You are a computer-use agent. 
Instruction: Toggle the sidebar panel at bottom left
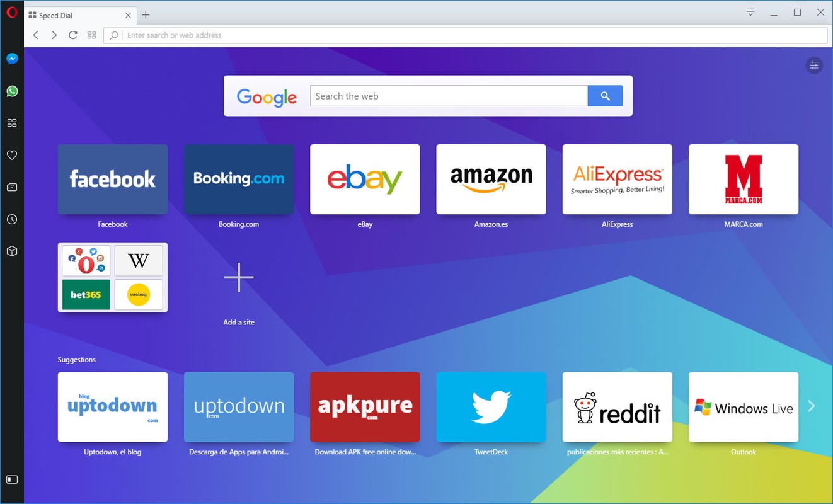12,479
